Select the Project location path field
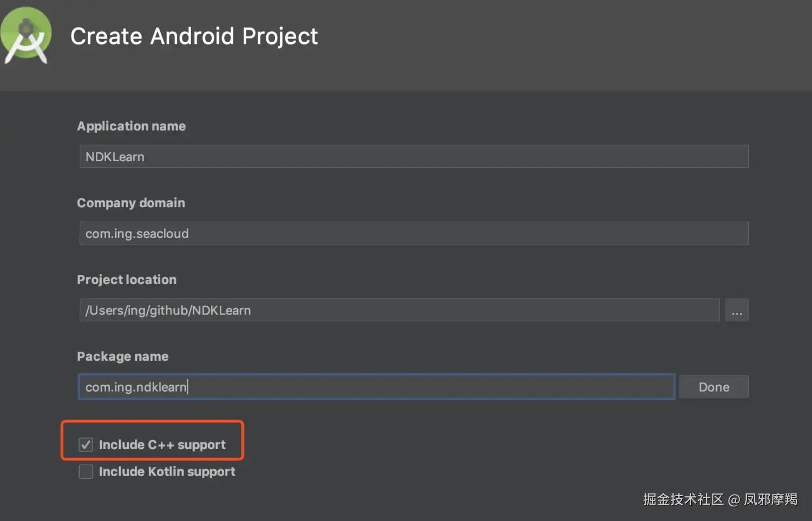This screenshot has height=521, width=812. [399, 311]
